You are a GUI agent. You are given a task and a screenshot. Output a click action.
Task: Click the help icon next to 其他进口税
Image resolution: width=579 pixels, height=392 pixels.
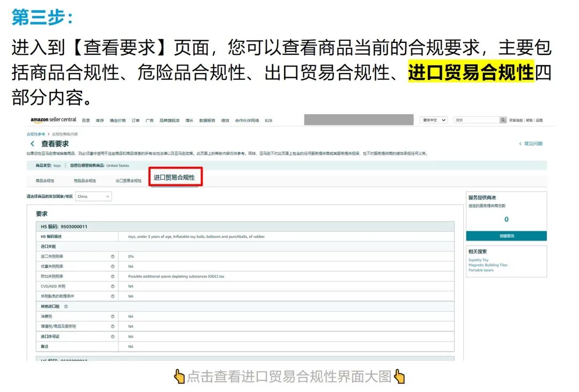[66, 307]
